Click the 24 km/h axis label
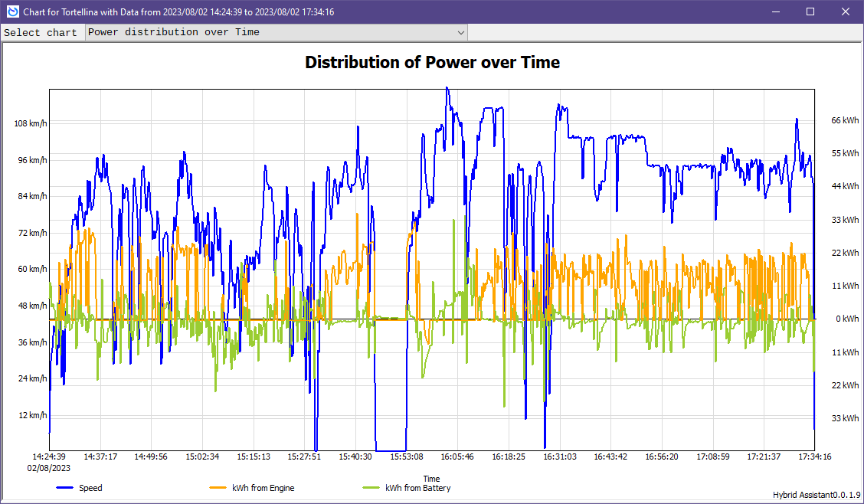The height and width of the screenshot is (504, 864). (32, 378)
